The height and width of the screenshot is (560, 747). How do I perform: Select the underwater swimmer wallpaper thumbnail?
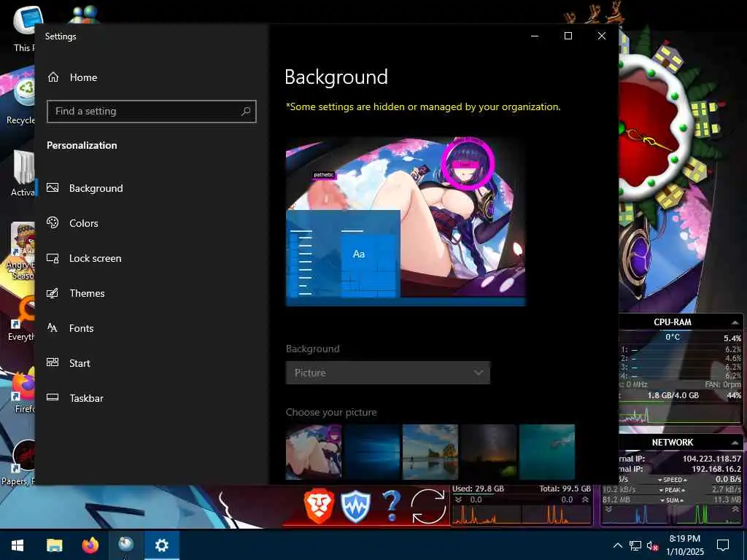(x=547, y=452)
